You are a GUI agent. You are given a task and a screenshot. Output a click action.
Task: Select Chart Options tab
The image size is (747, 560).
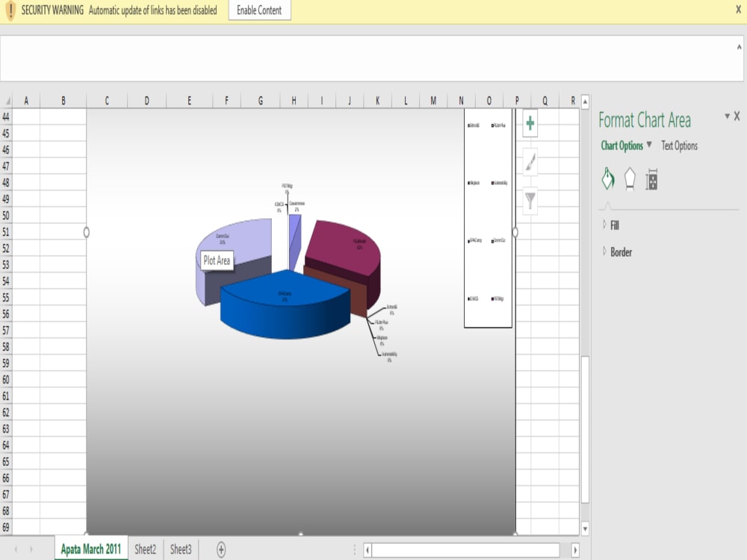622,146
